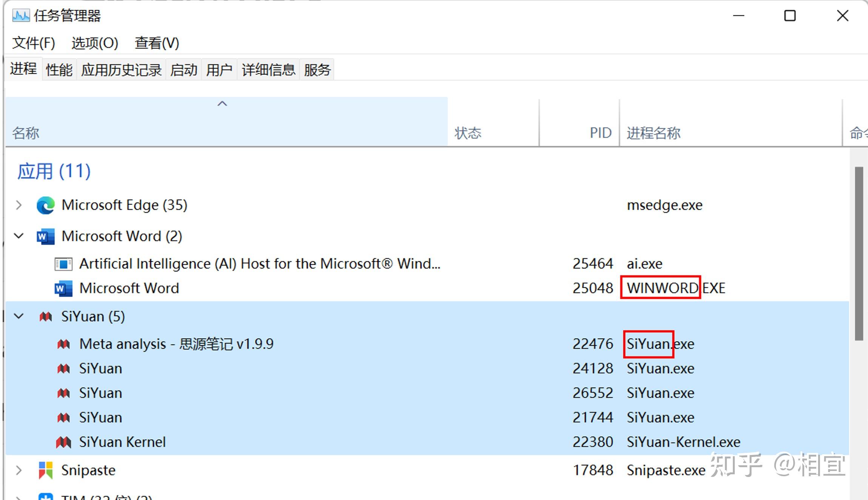
Task: Click the Snipaste app icon
Action: [x=46, y=471]
